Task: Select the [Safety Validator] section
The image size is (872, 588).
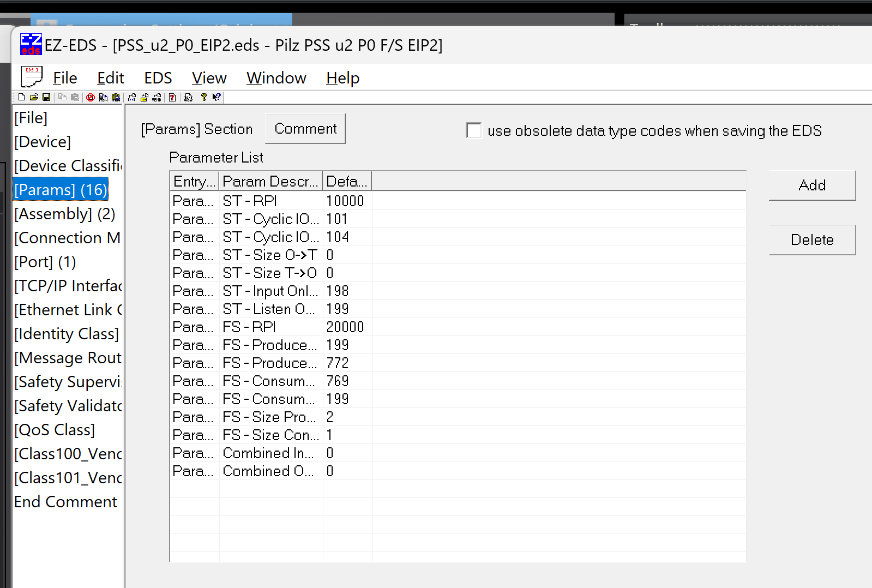Action: pos(68,406)
